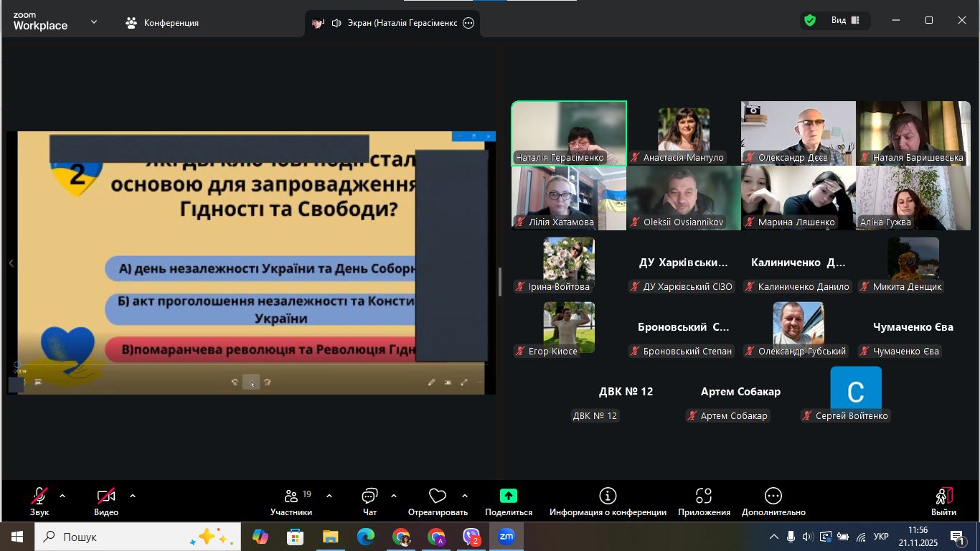Open shared screen options ellipsis menu
Viewport: 980px width, 551px height.
(468, 23)
